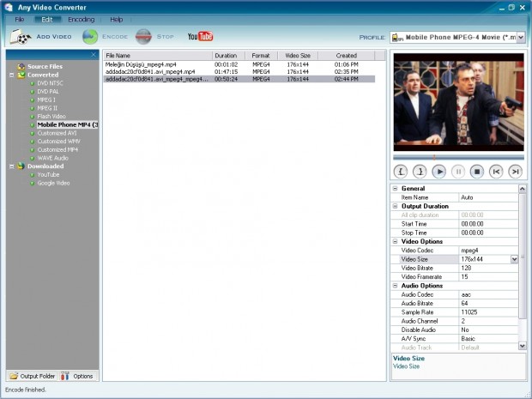Collapse the General properties section
Image resolution: width=532 pixels, height=399 pixels.
pos(395,188)
